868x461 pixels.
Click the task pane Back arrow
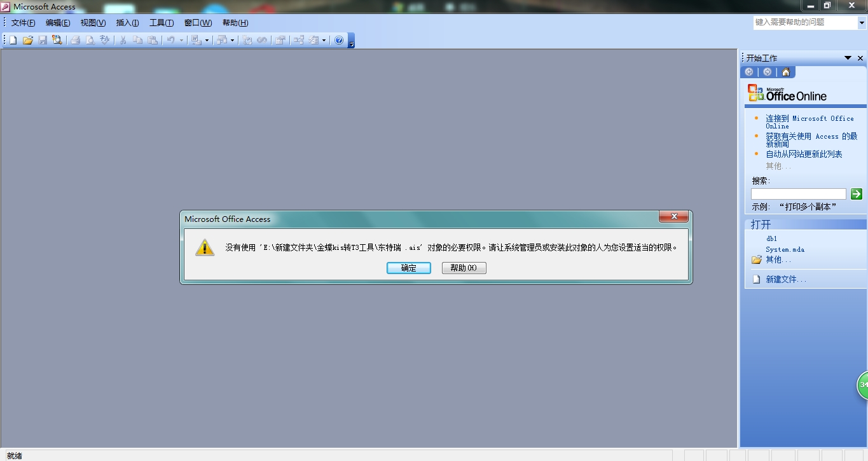(x=749, y=72)
